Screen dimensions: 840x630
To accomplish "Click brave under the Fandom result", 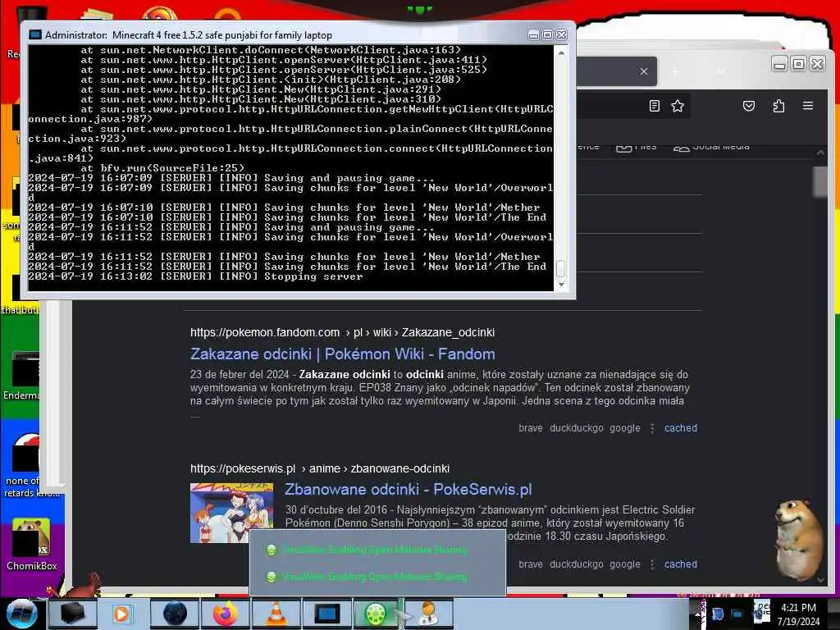I will (x=531, y=428).
